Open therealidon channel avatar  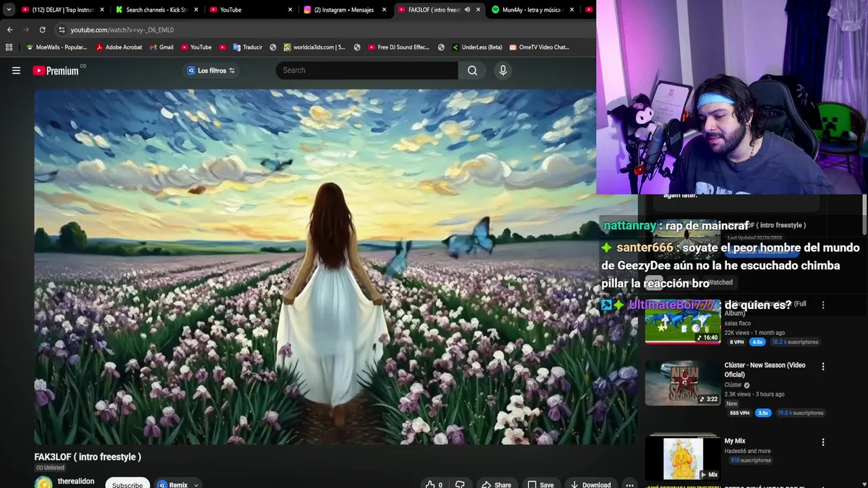[x=43, y=484]
